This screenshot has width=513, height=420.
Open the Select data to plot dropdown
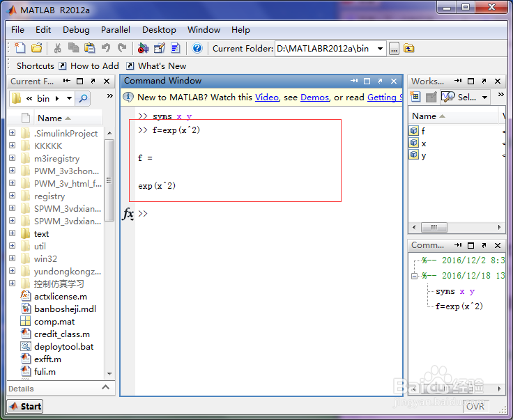[484, 97]
